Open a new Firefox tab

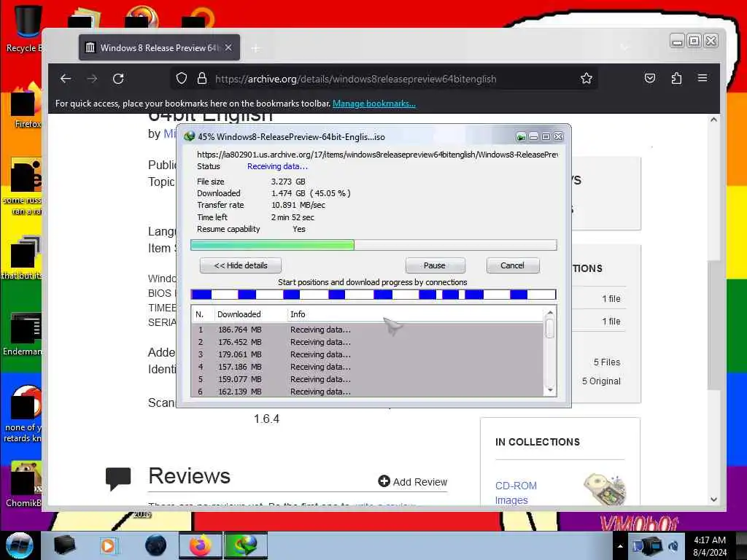click(256, 48)
